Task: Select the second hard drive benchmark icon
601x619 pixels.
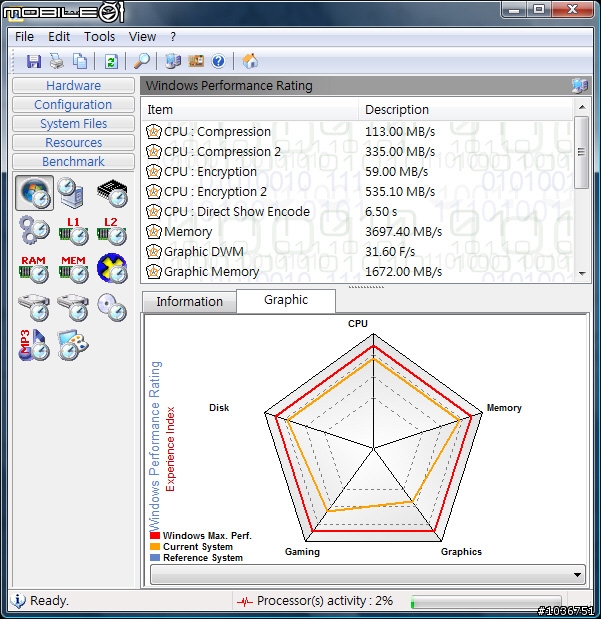Action: coord(73,307)
